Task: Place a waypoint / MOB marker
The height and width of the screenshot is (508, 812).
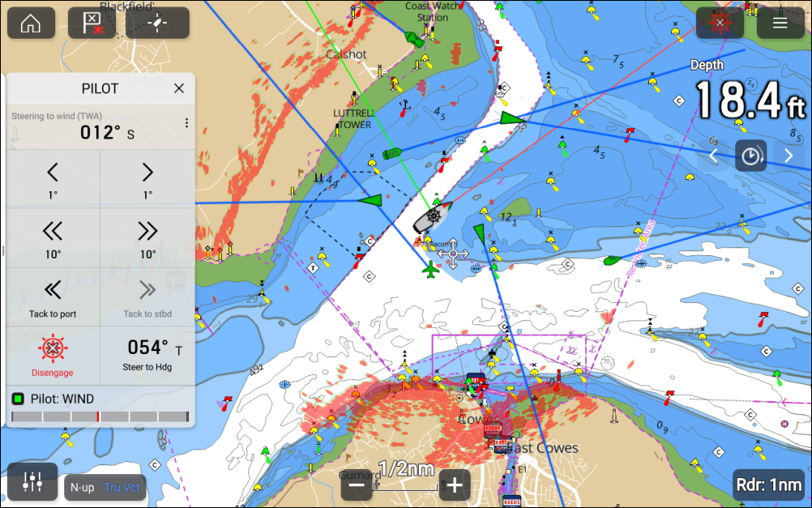Action: [x=92, y=23]
